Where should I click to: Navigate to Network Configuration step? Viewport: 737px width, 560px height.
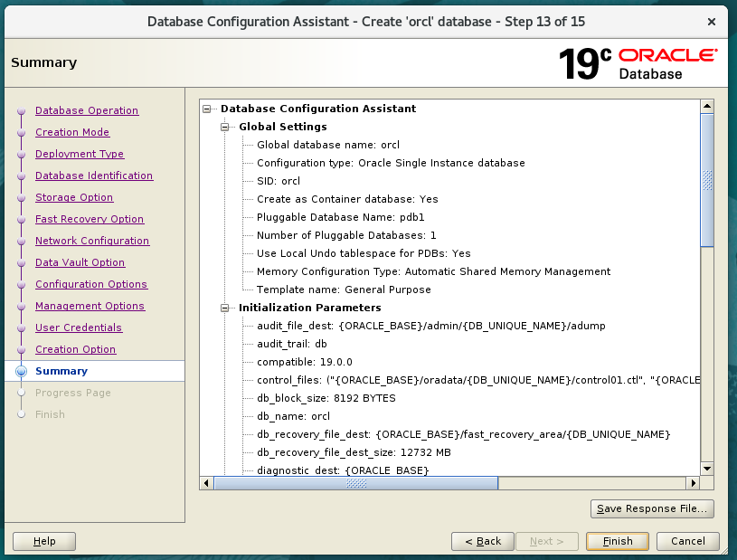[x=92, y=241]
